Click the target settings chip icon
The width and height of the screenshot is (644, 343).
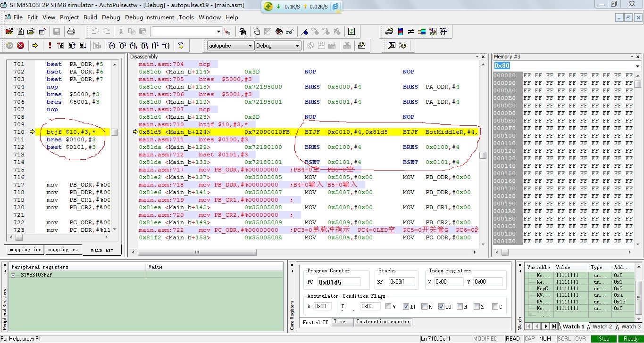[x=389, y=32]
